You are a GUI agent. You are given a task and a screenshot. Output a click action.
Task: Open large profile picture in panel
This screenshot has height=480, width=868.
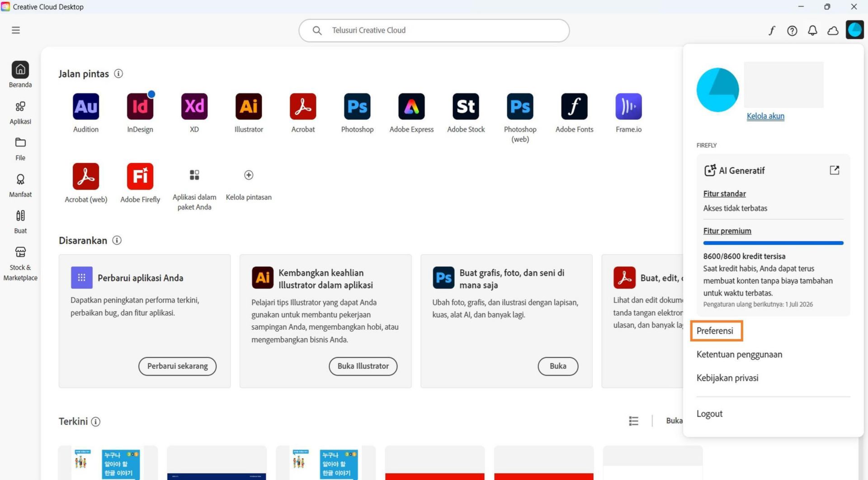pyautogui.click(x=717, y=90)
